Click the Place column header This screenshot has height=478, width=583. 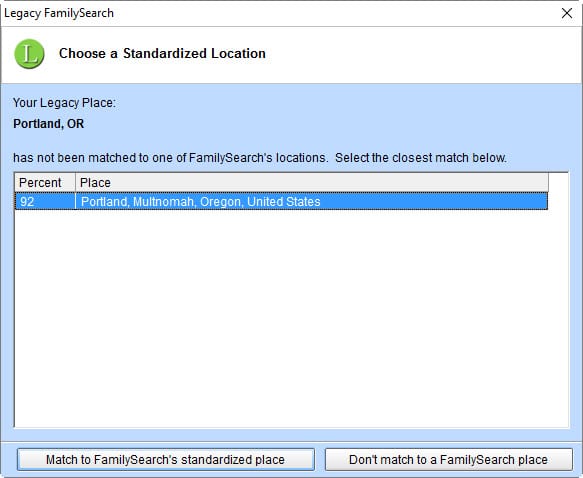pyautogui.click(x=312, y=183)
